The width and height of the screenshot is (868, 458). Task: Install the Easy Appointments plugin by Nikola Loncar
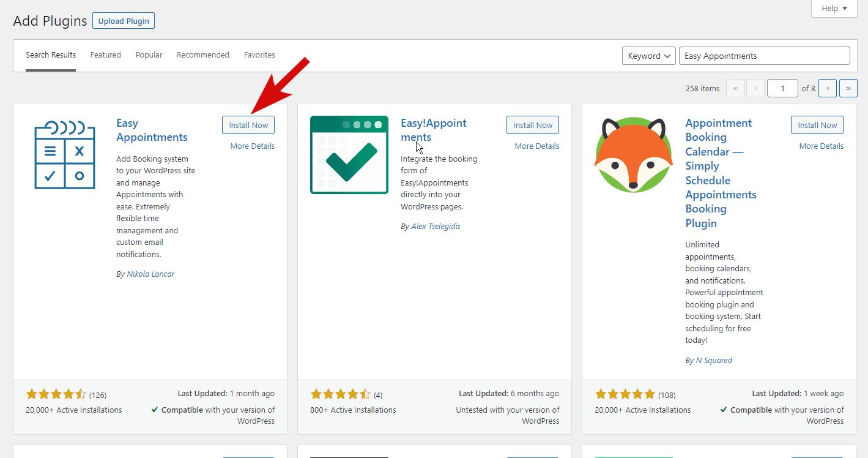pyautogui.click(x=248, y=125)
